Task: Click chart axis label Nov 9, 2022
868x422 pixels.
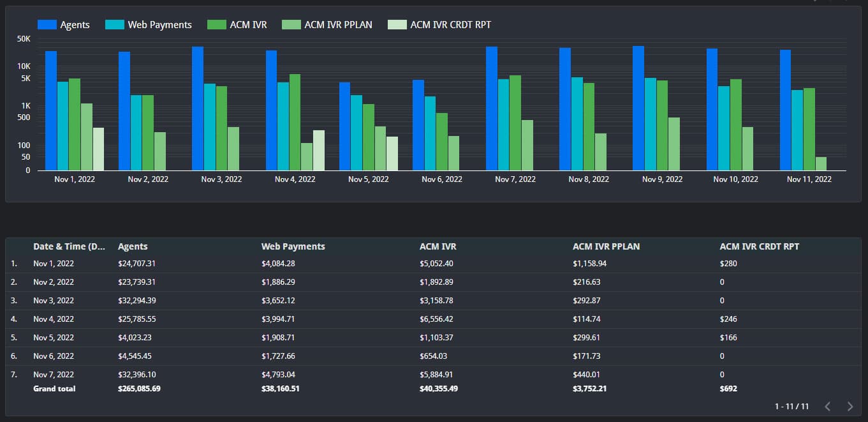Action: tap(662, 179)
